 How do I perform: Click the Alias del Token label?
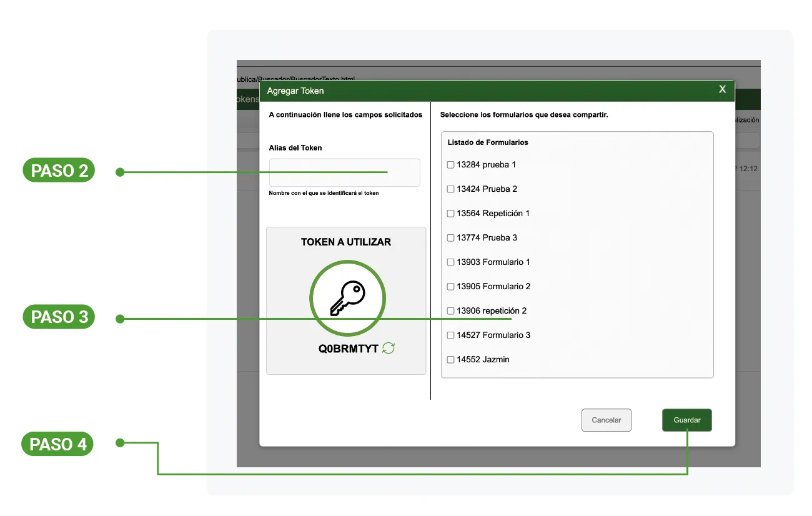pyautogui.click(x=295, y=148)
